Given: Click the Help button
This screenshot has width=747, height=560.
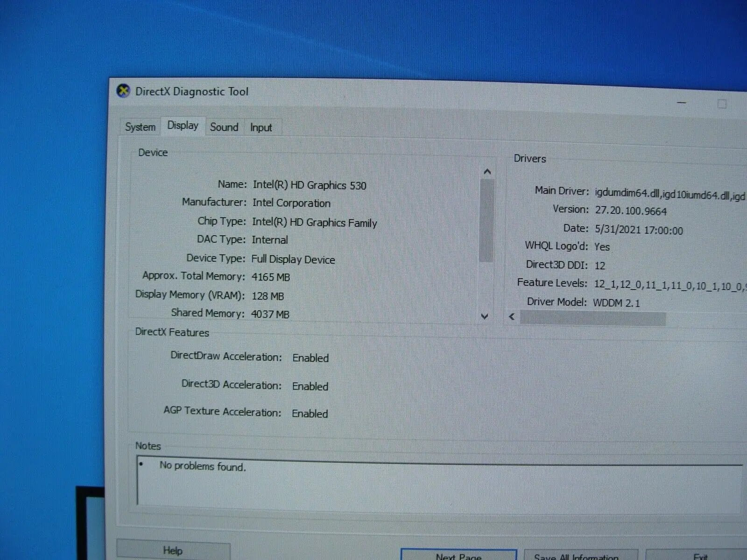Looking at the screenshot, I should tap(173, 550).
